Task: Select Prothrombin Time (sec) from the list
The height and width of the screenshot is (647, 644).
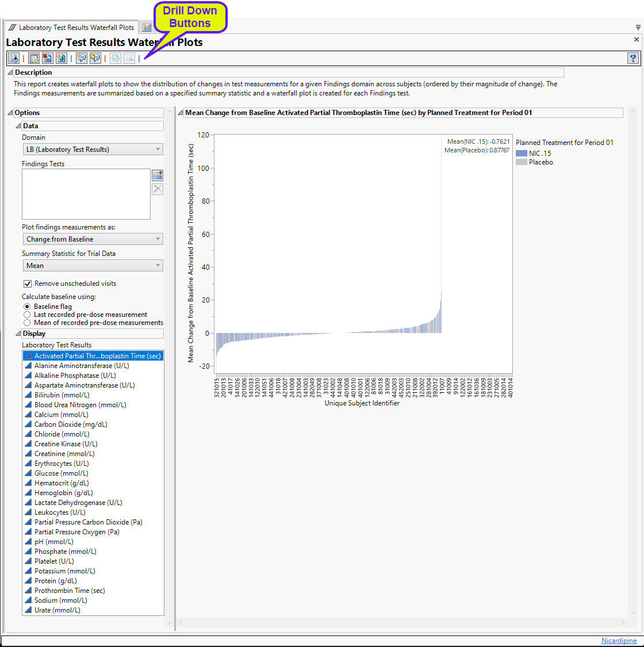Action: point(69,591)
